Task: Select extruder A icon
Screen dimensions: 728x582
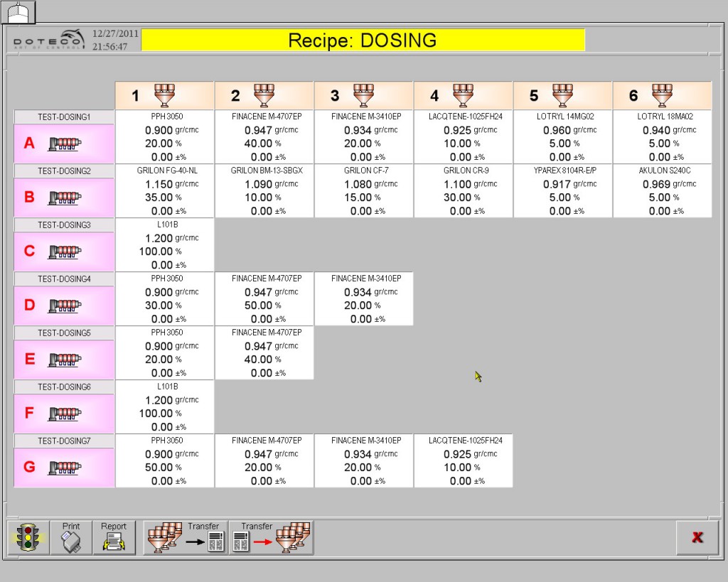Action: (64, 144)
